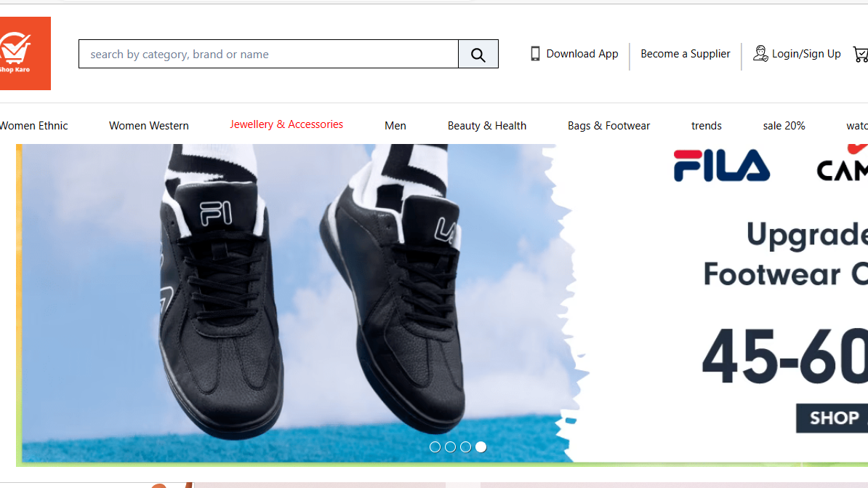The width and height of the screenshot is (868, 488).
Task: Select the third carousel slide dot
Action: pyautogui.click(x=465, y=447)
